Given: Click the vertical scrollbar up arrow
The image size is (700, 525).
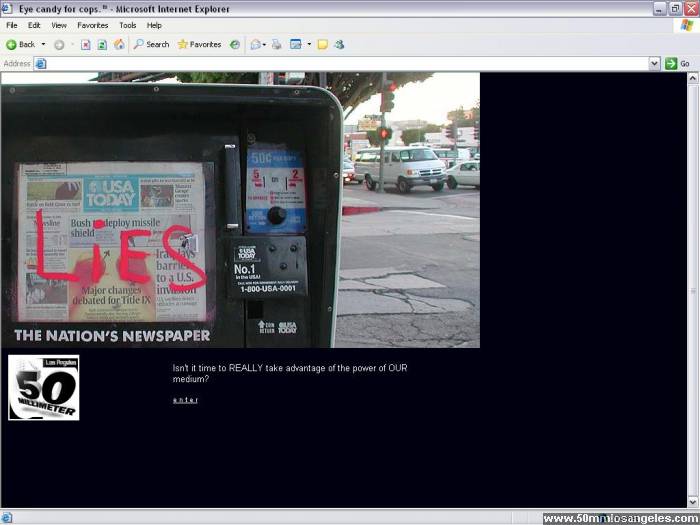Looking at the screenshot, I should coord(693,79).
